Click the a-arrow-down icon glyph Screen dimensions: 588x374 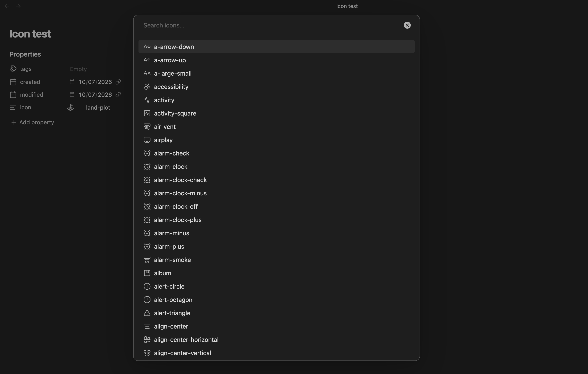tap(147, 47)
